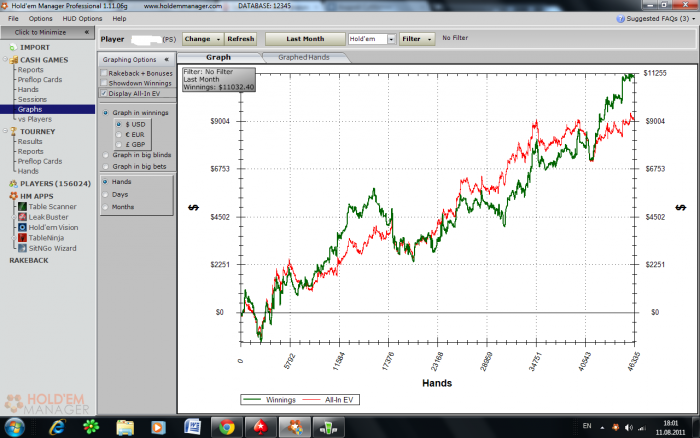Open vs Players under Cash Games
The image size is (700, 438).
(35, 119)
